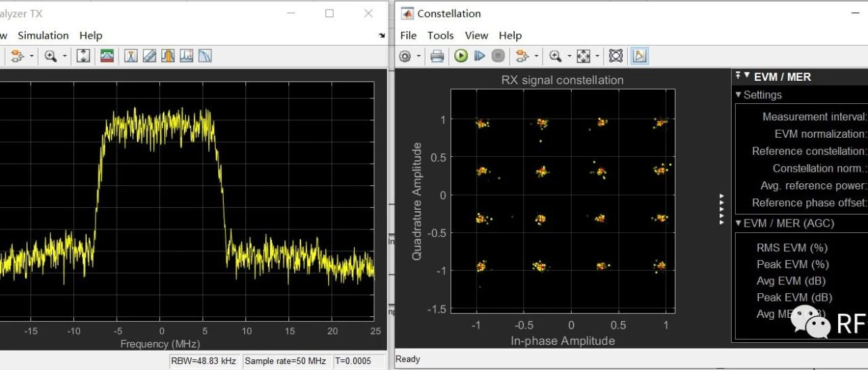868x370 pixels.
Task: Click the Avg. reference power label
Action: [x=814, y=185]
